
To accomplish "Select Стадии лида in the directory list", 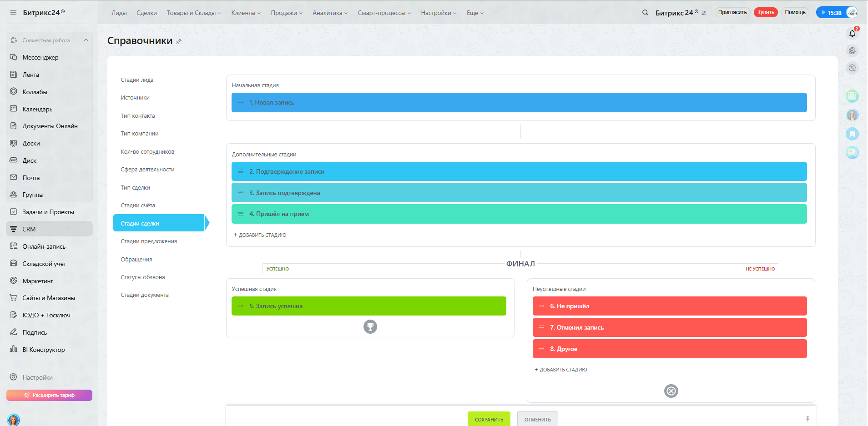I will 137,80.
